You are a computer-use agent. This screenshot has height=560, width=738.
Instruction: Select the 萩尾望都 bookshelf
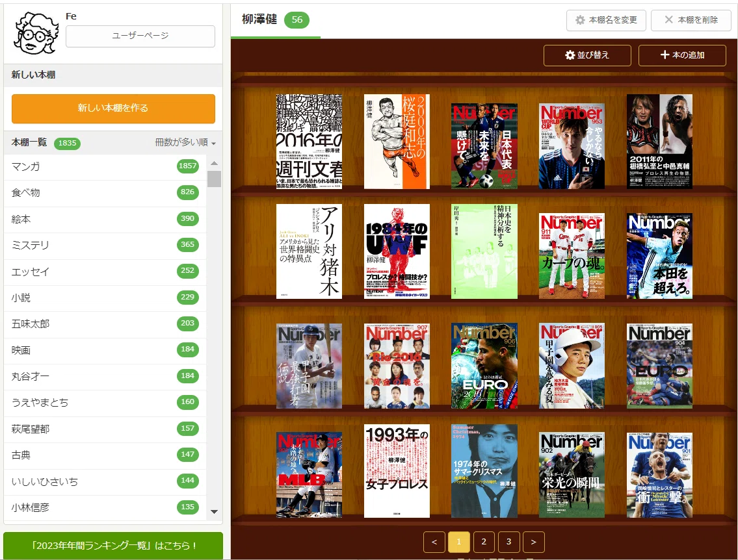pyautogui.click(x=105, y=429)
